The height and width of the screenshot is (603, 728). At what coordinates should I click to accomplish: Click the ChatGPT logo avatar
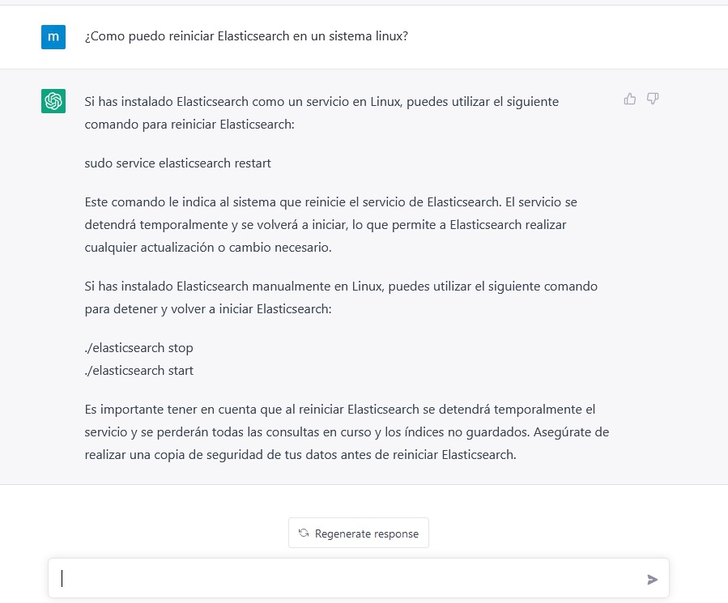53,101
